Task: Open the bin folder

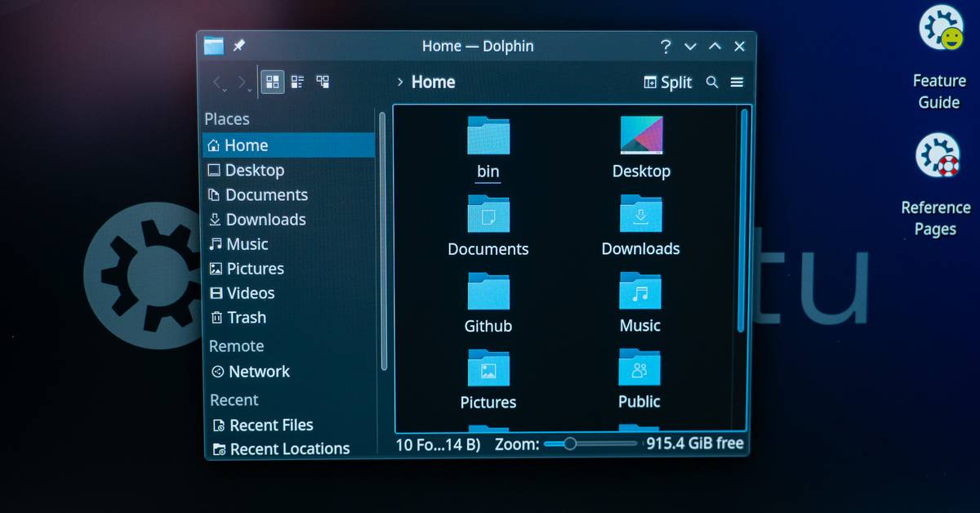Action: point(488,137)
